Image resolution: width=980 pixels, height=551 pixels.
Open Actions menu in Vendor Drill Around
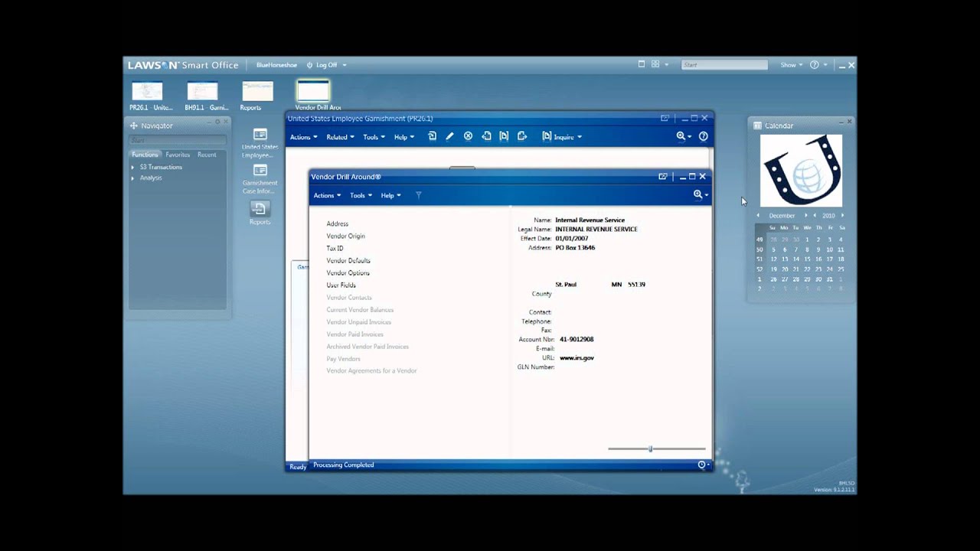pos(327,195)
